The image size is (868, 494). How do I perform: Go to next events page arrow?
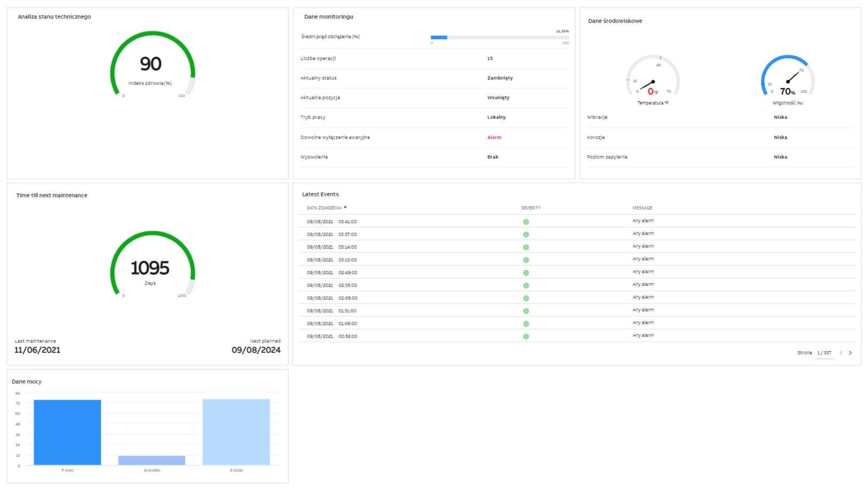click(x=850, y=353)
